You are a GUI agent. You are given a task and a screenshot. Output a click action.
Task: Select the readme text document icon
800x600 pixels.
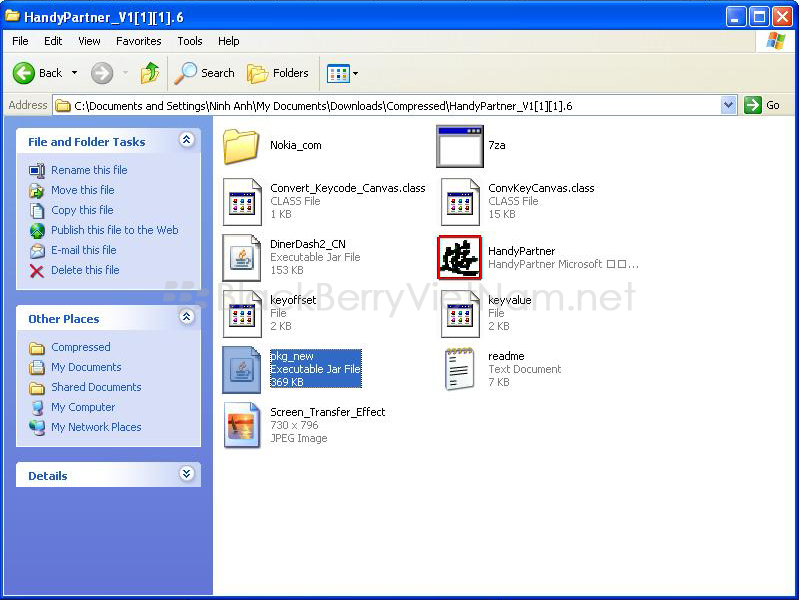click(460, 369)
